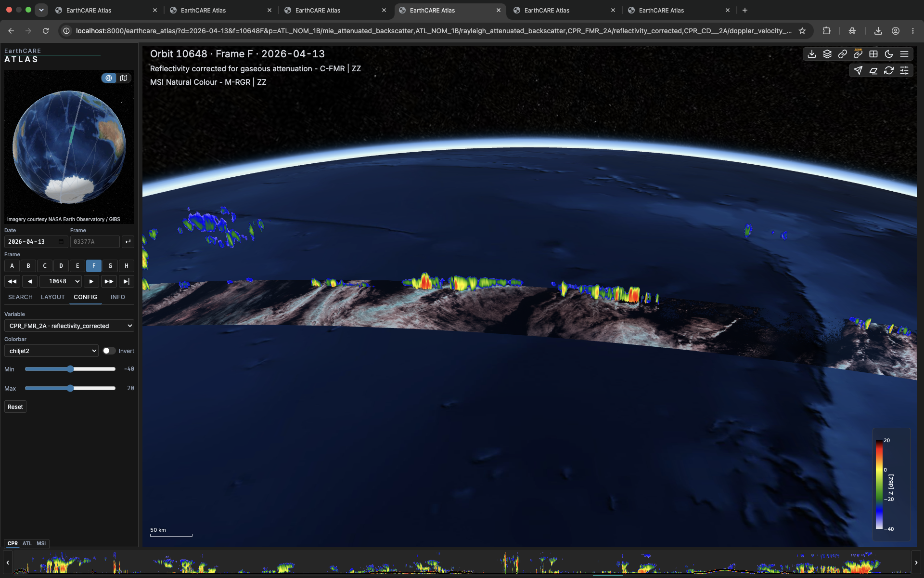Open the browser tab list chevron
The height and width of the screenshot is (578, 924).
tap(41, 10)
